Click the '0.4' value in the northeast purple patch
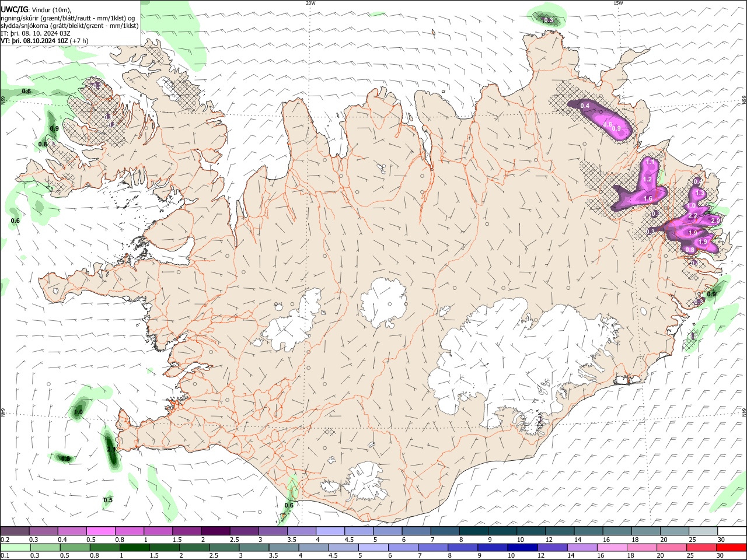The width and height of the screenshot is (747, 560). [585, 106]
